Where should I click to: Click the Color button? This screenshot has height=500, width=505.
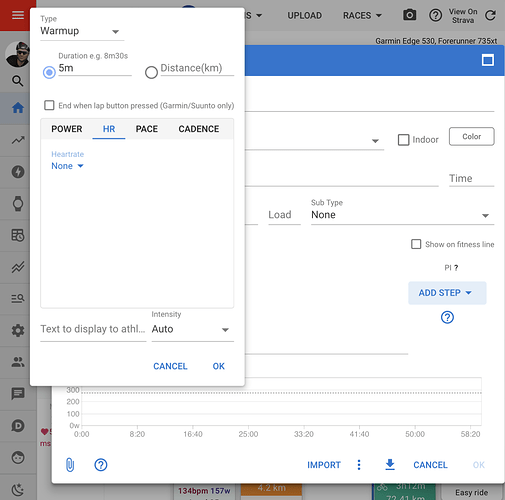[x=471, y=136]
